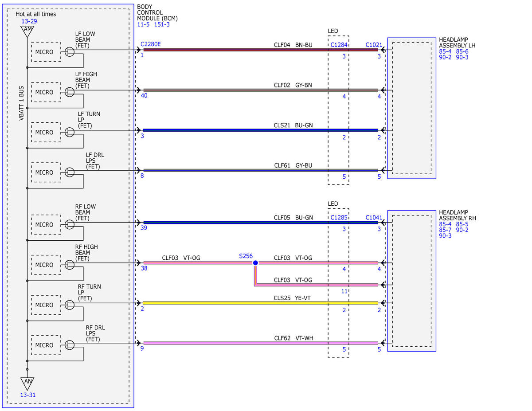
Task: Click the 'Hot at all times' text
Action: pyautogui.click(x=36, y=14)
